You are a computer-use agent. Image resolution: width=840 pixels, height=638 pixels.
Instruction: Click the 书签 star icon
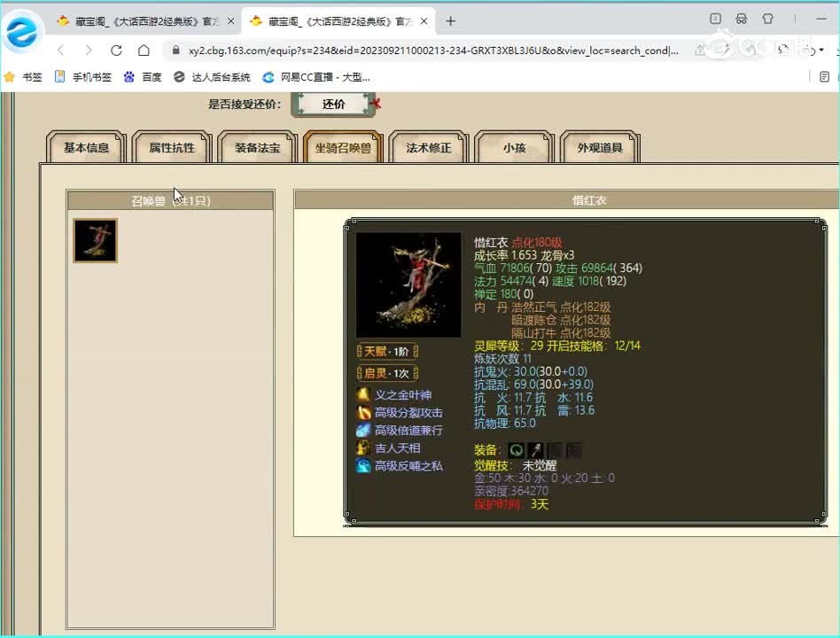[x=9, y=77]
